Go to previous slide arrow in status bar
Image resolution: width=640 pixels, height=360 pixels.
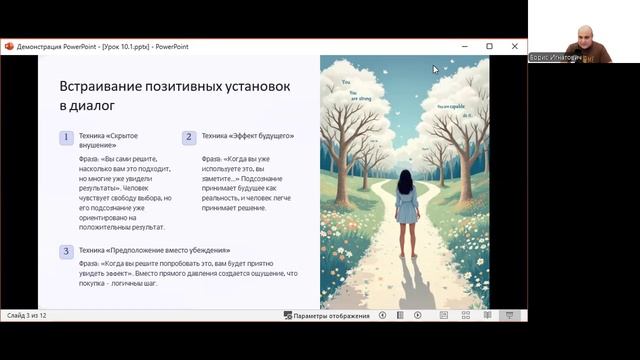click(x=382, y=315)
